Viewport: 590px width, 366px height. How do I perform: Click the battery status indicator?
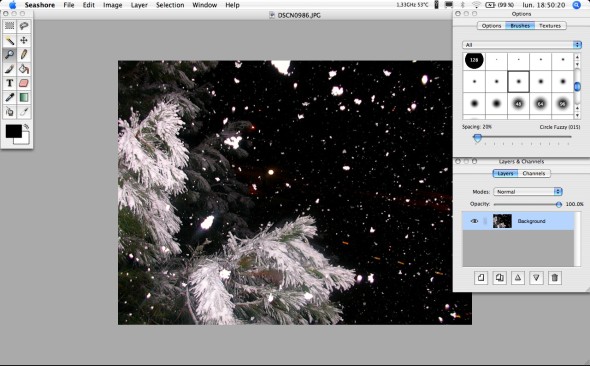coord(499,5)
